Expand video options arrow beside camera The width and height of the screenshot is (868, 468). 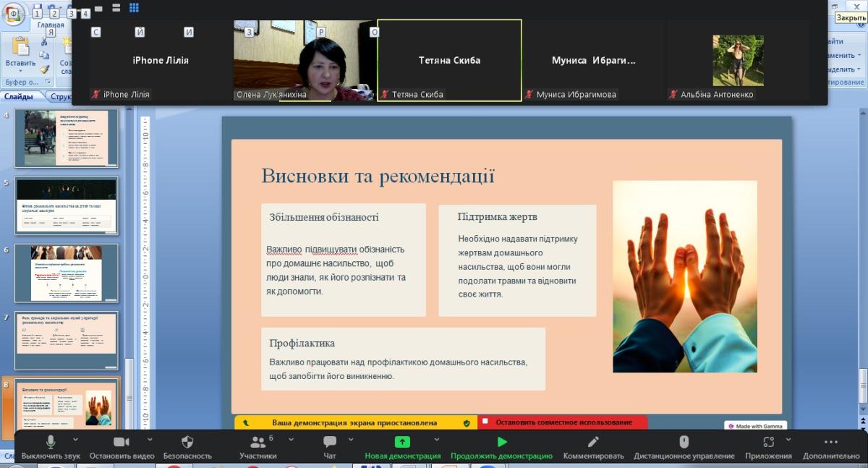(150, 439)
